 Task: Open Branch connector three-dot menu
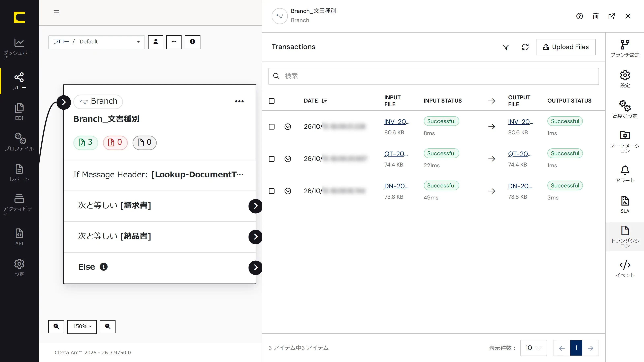tap(239, 101)
